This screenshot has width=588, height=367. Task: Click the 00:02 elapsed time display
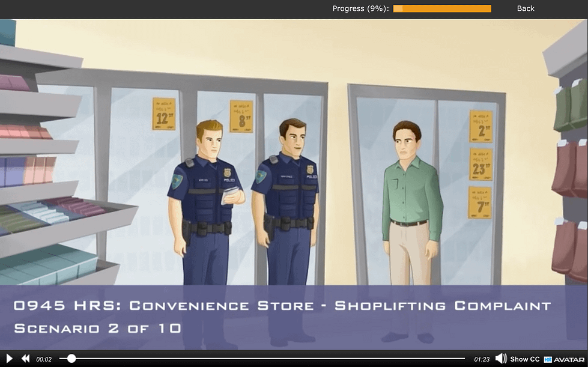(x=44, y=359)
